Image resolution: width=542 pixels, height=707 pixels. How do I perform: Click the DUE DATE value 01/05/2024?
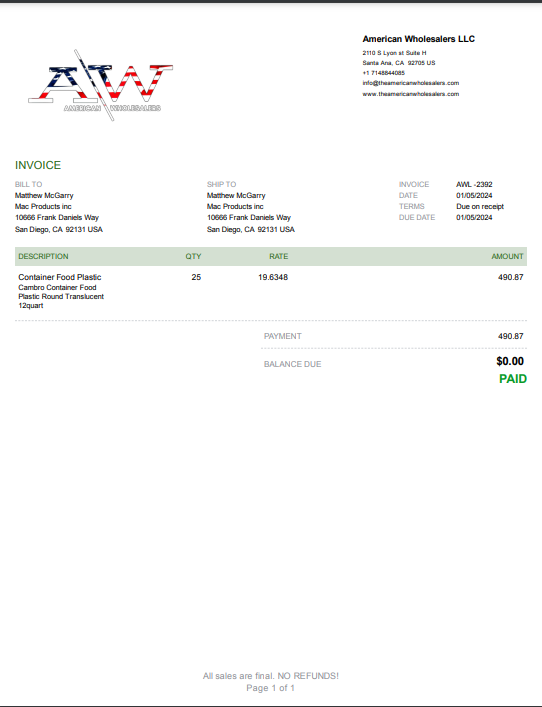coord(474,217)
